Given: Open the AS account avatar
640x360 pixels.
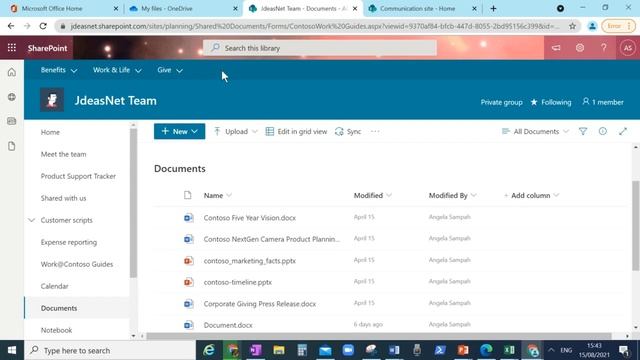Looking at the screenshot, I should (x=627, y=48).
